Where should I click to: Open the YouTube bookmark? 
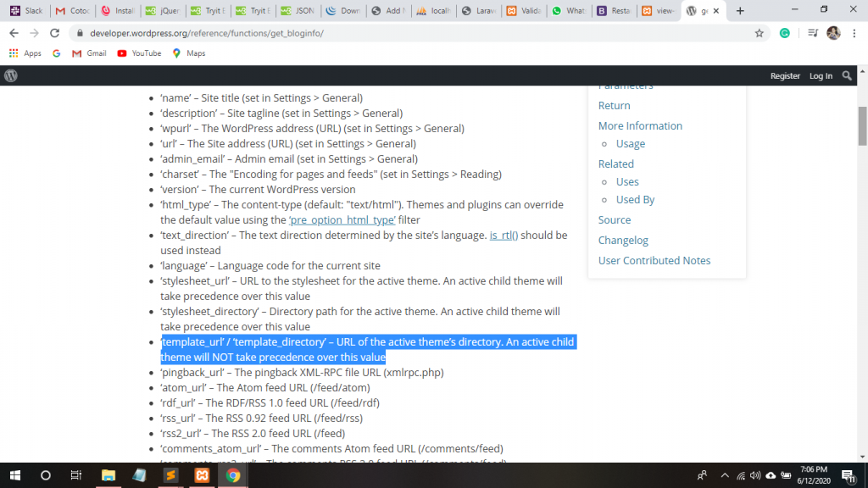click(x=139, y=53)
